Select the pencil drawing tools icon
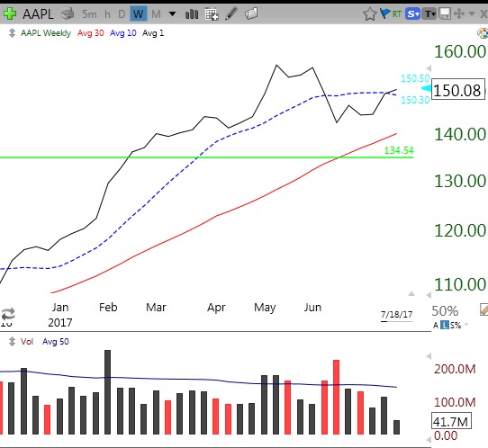This screenshot has width=488, height=448. 231,14
